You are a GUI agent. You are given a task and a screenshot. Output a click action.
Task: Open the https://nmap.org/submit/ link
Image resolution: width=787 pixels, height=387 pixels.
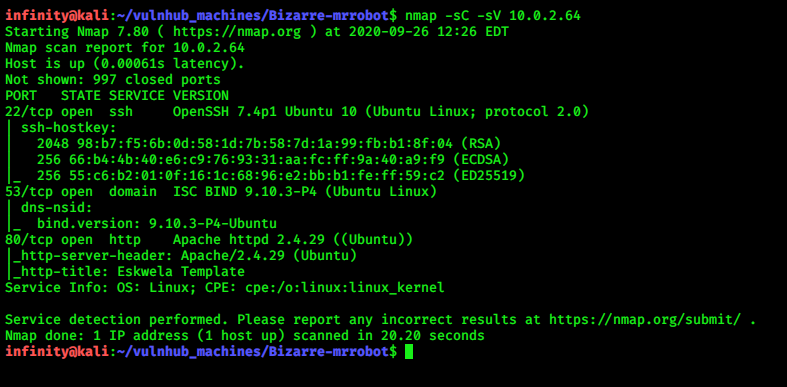(x=645, y=320)
